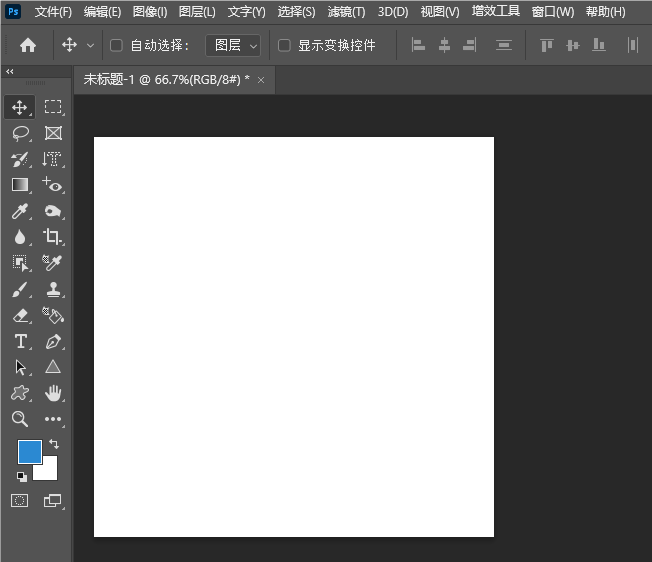Open the 帮助(H) menu
This screenshot has height=562, width=652.
click(605, 12)
